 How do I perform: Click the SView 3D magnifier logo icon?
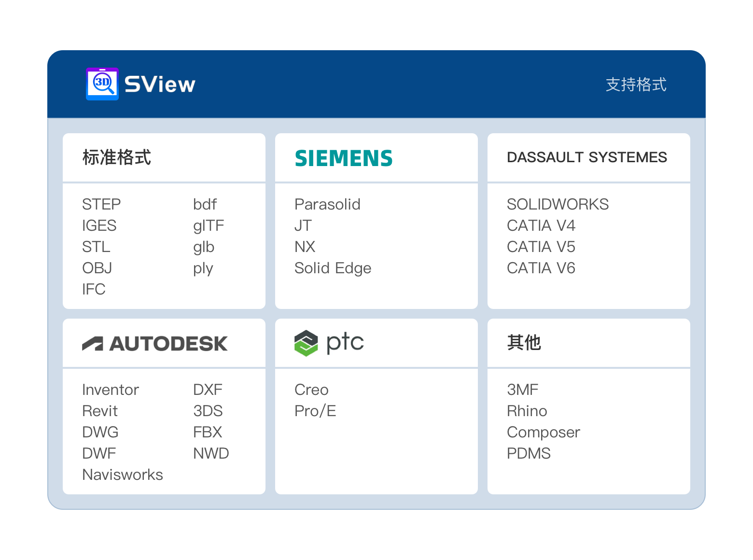102,84
